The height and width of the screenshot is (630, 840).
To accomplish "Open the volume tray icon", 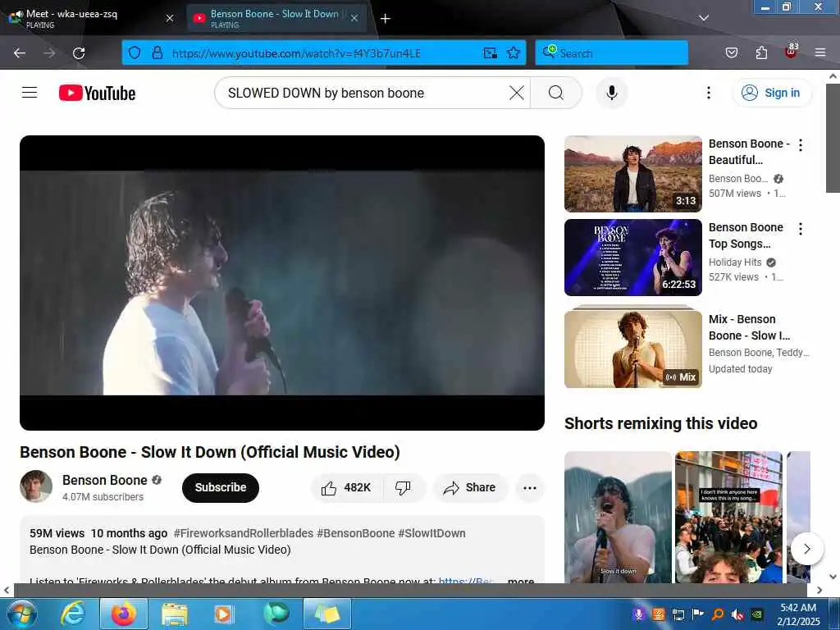I will pyautogui.click(x=737, y=614).
